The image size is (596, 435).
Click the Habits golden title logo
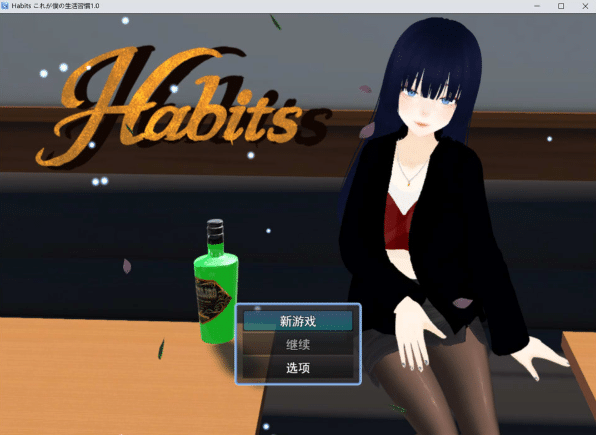(169, 106)
